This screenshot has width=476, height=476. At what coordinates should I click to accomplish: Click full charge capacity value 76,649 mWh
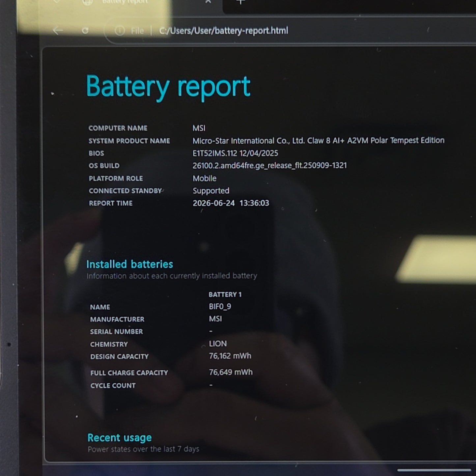click(231, 372)
